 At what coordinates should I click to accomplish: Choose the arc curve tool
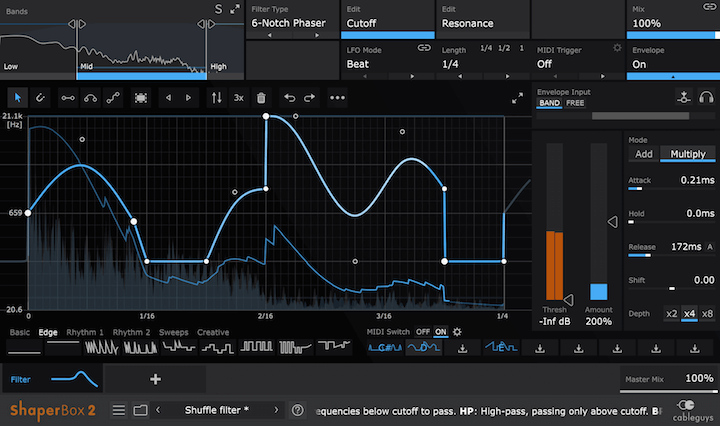(90, 98)
